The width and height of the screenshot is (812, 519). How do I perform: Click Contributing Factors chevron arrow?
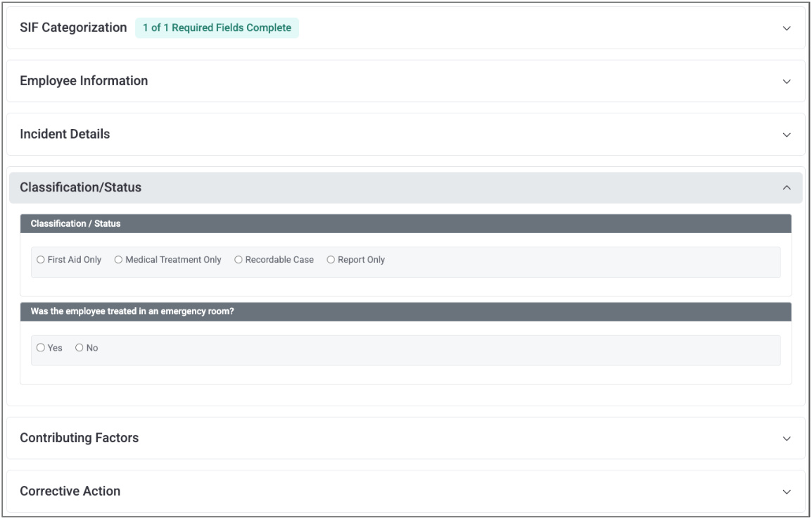(787, 438)
